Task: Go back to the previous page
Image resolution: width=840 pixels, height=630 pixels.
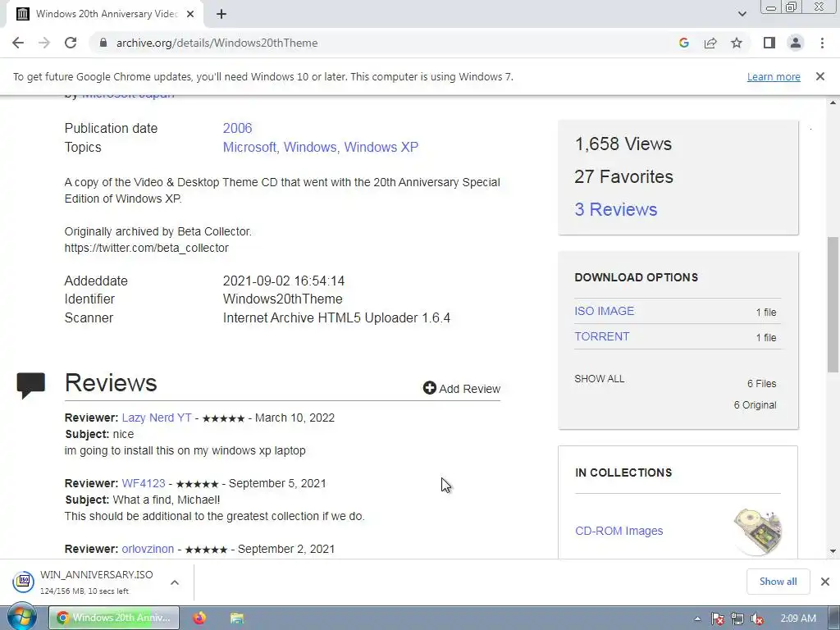Action: point(18,43)
